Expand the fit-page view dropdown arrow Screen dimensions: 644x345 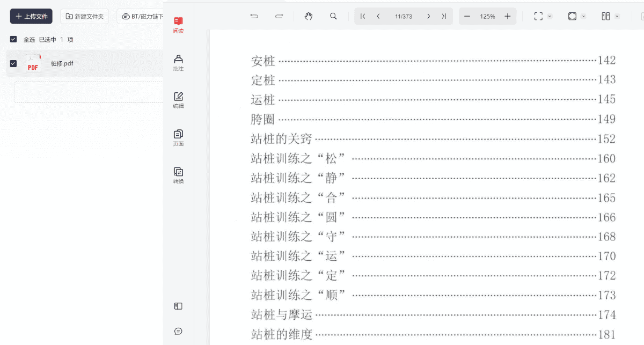click(x=584, y=17)
